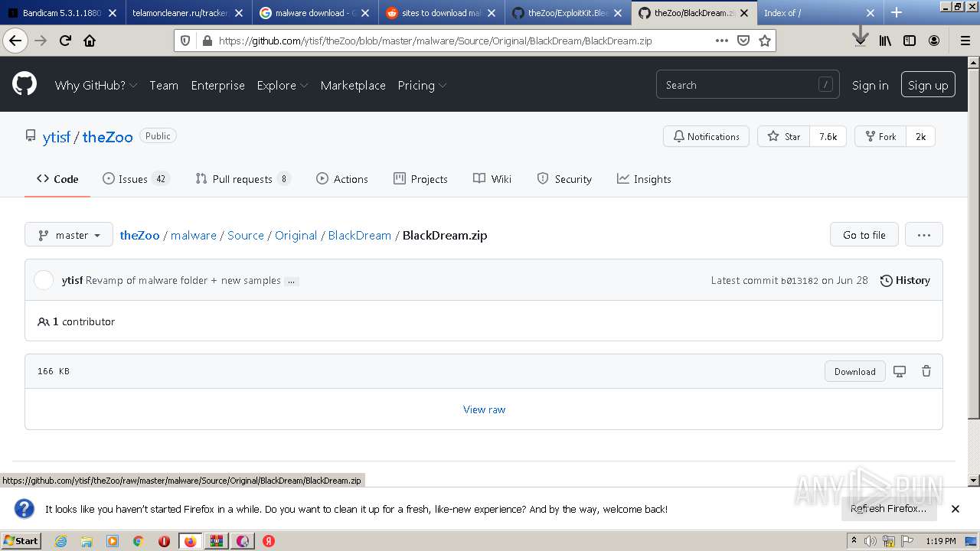Open the page actions three-dot menu
The height and width of the screenshot is (551, 980).
click(x=721, y=41)
